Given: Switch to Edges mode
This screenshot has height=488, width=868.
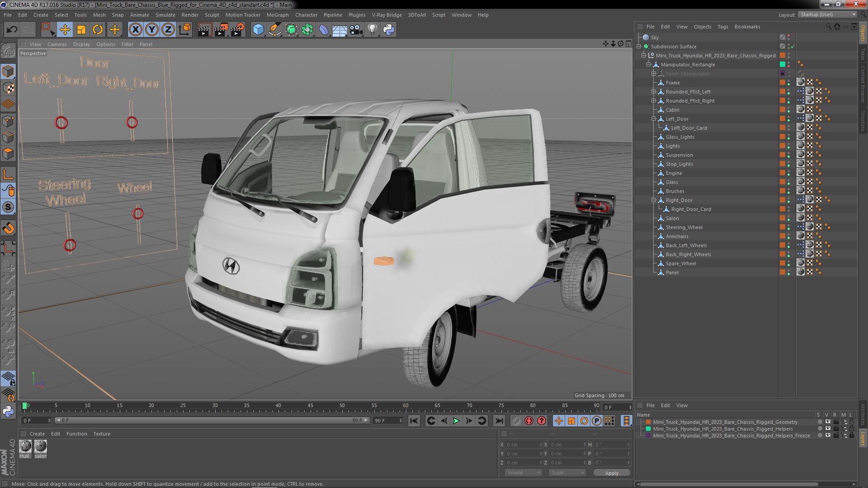Looking at the screenshot, I should pos(8,137).
